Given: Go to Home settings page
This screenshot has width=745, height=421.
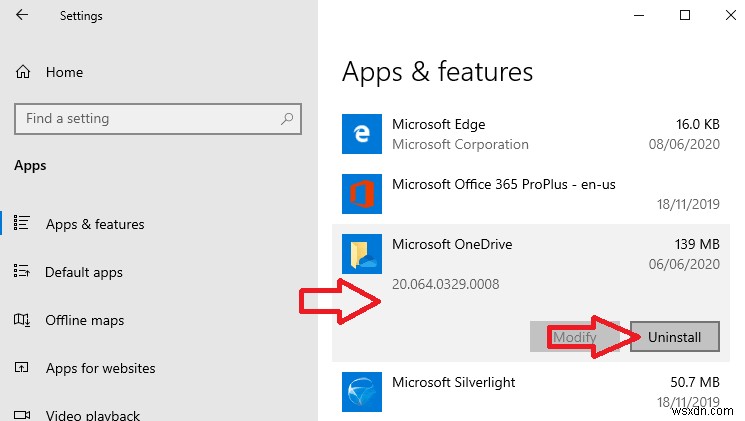Looking at the screenshot, I should pos(64,72).
